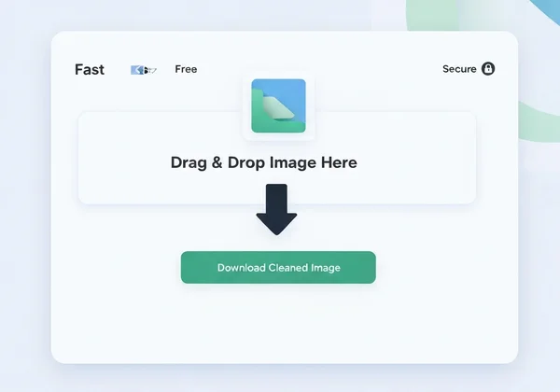Click the Download Cleaned Image button
Screen dimensions: 560x392
pos(278,268)
